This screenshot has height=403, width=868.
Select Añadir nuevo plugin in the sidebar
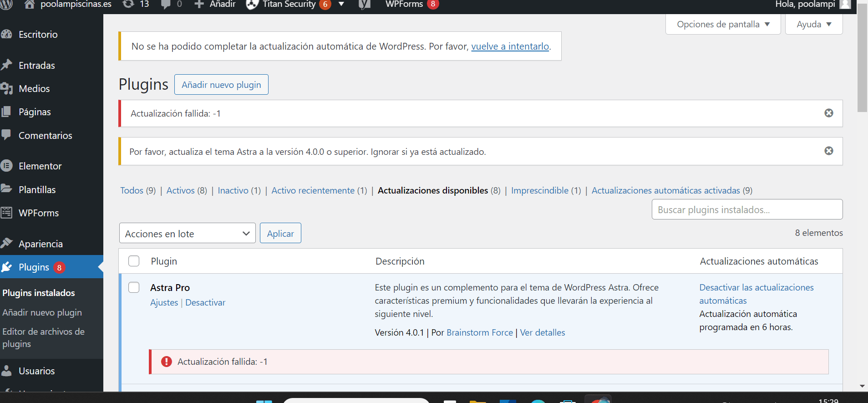tap(42, 312)
